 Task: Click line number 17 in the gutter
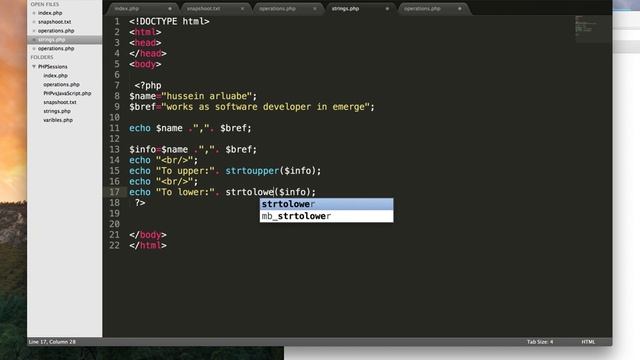coord(114,192)
